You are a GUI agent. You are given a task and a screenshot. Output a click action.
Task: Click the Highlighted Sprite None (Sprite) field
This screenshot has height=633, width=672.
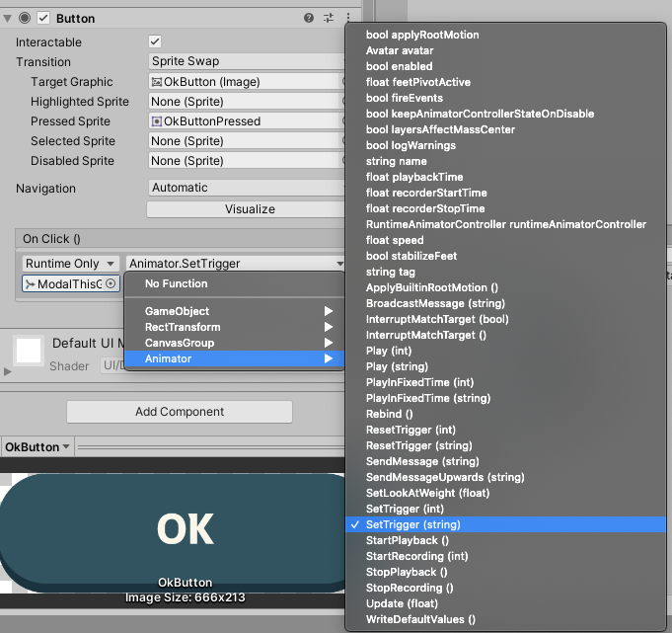point(247,101)
